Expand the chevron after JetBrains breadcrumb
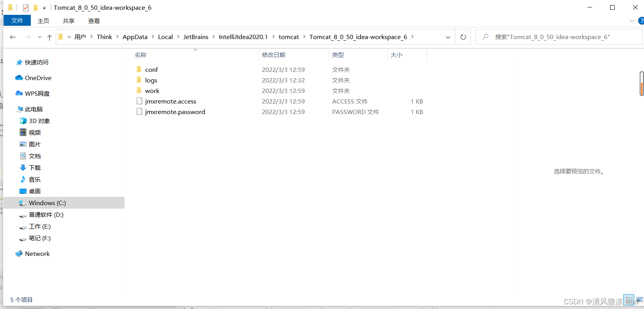This screenshot has height=309, width=644. coord(214,37)
